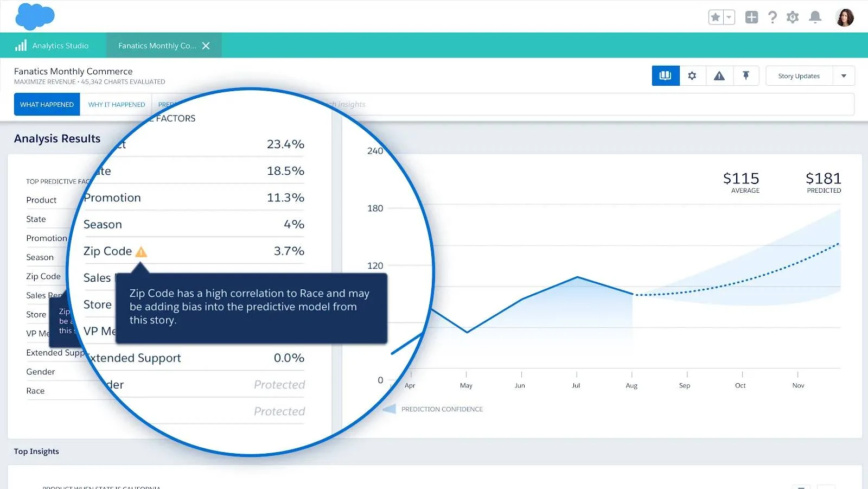Select Product in the small factors list
This screenshot has height=489, width=868.
(x=41, y=200)
